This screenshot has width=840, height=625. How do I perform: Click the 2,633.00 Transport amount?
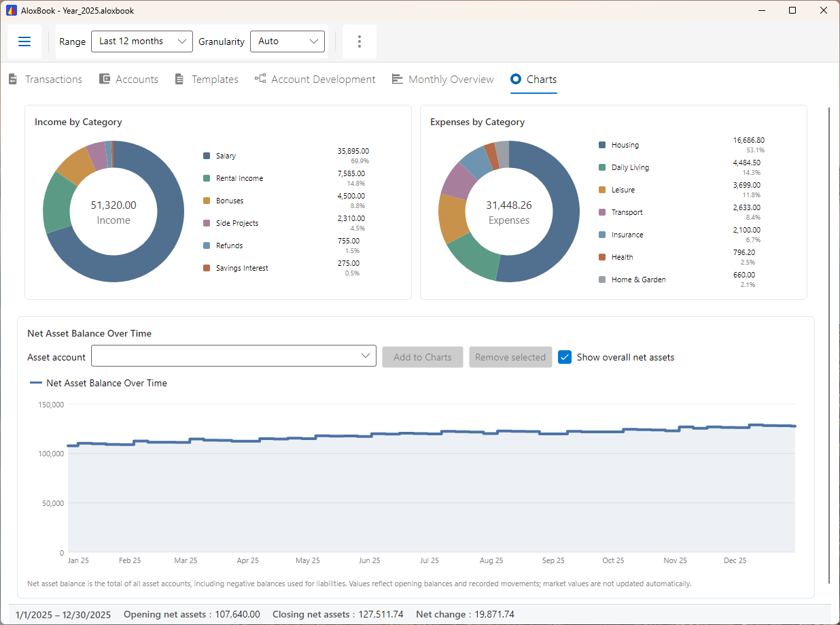[x=747, y=207]
